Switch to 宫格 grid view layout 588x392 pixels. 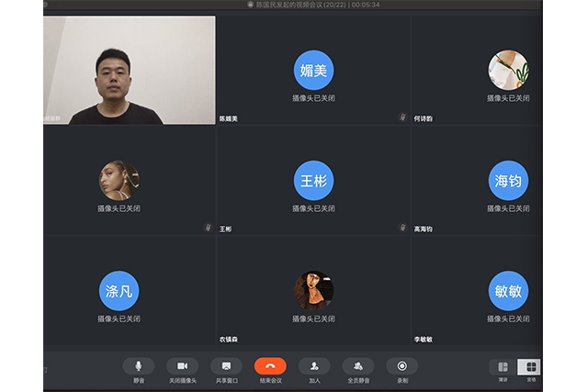[530, 367]
